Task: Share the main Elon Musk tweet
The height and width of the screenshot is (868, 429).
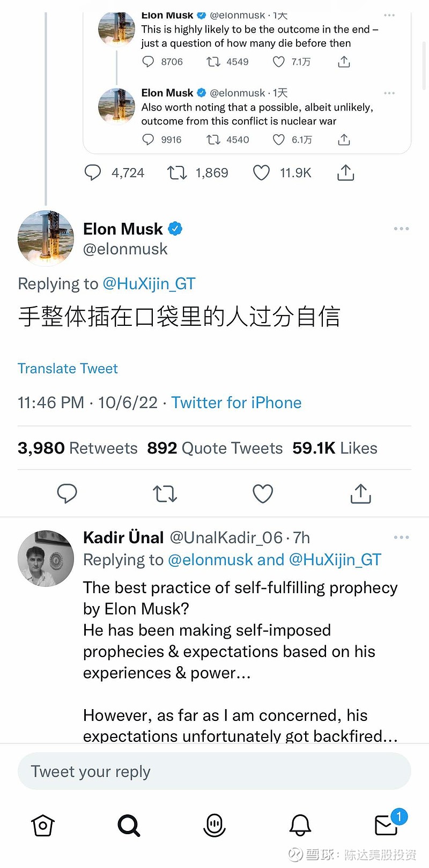Action: (x=360, y=493)
